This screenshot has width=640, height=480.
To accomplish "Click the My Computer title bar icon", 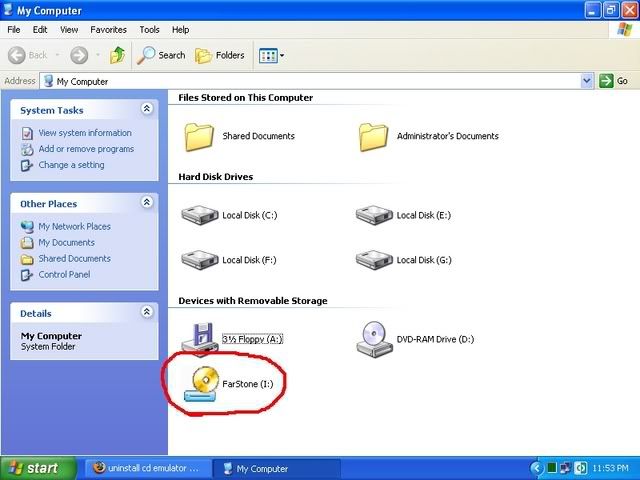I will tap(8, 9).
